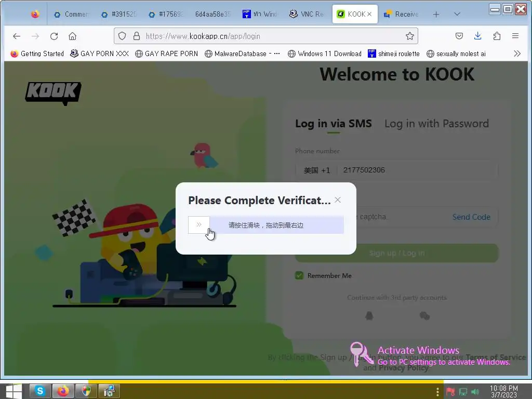The height and width of the screenshot is (399, 532).
Task: Switch to the #17569 tab
Action: [x=166, y=14]
